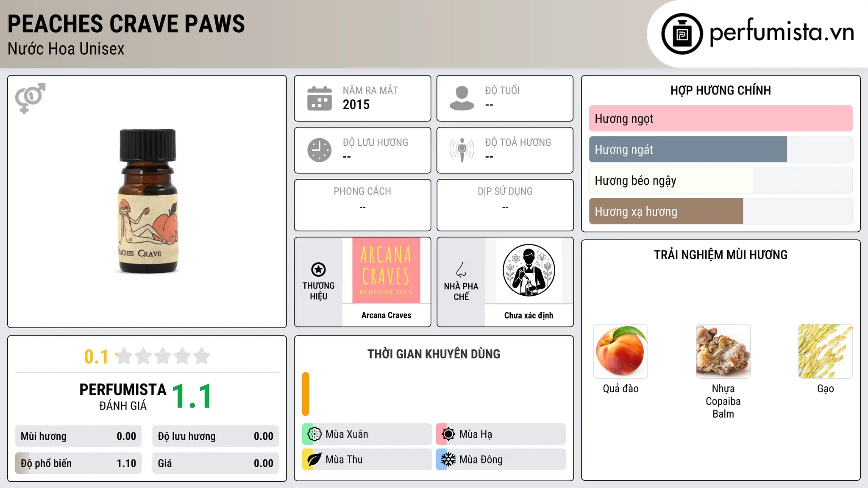Click the sillage icon for Độ toả hương
This screenshot has width=868, height=488.
coord(462,150)
